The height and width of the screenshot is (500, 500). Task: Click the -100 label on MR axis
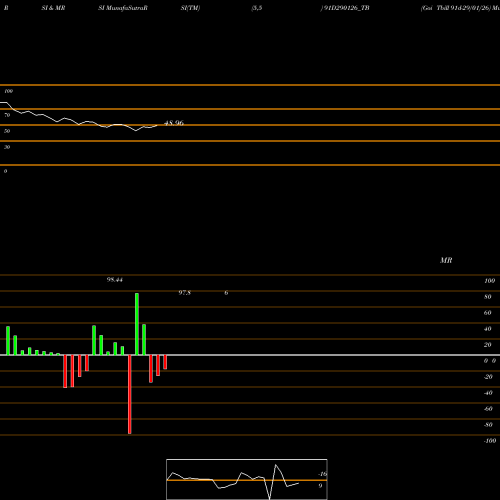490,441
